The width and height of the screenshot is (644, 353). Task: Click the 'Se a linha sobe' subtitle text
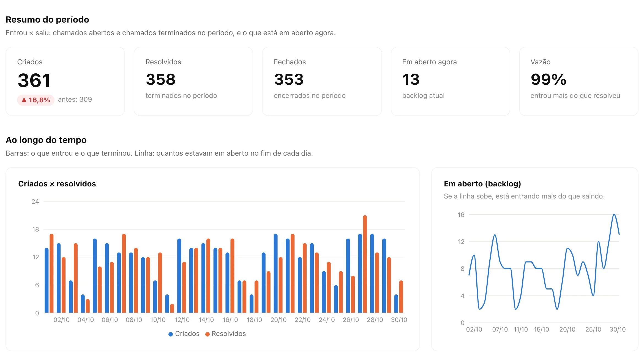click(524, 196)
